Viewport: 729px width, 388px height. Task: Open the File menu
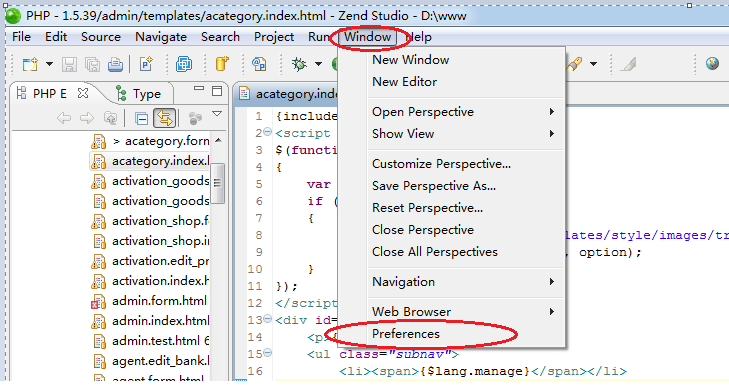coord(21,37)
